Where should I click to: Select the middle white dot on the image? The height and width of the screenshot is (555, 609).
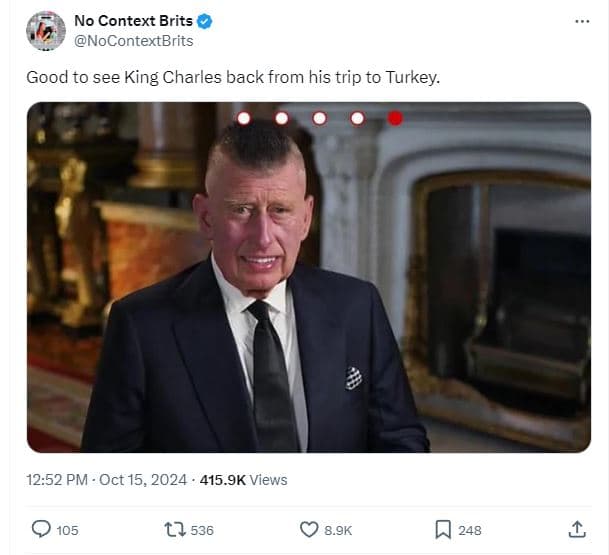319,118
